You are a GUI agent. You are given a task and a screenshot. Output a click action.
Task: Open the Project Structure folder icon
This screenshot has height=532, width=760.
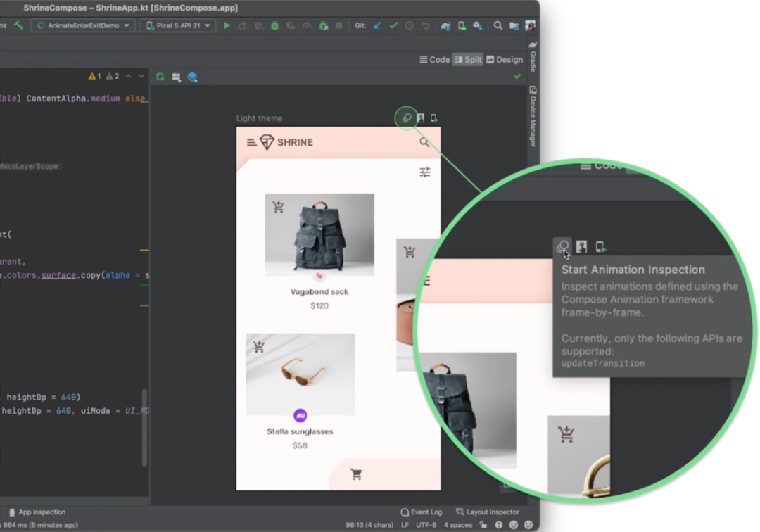tap(514, 25)
